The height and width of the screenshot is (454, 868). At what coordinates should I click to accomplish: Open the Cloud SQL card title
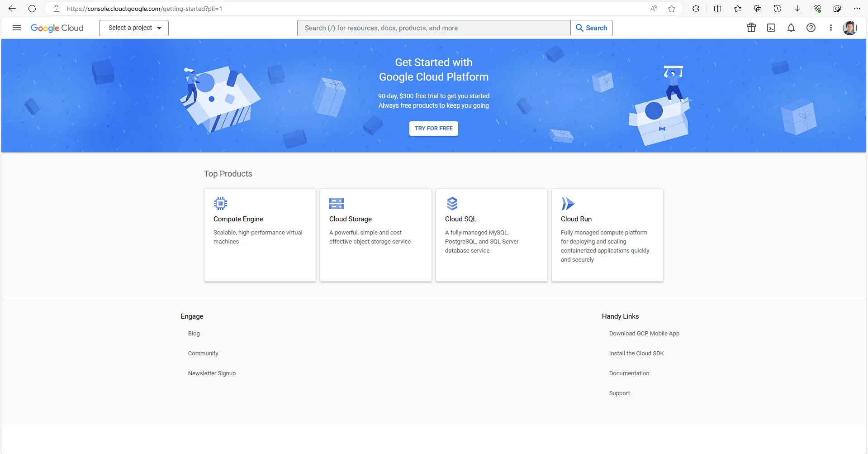(x=461, y=219)
